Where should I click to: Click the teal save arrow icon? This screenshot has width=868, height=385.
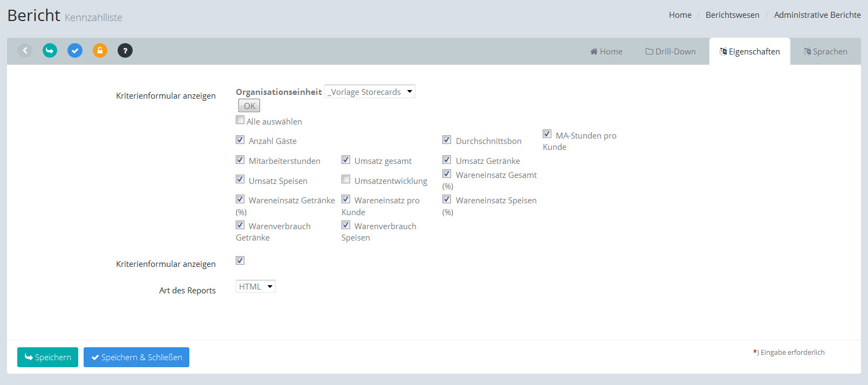[50, 51]
